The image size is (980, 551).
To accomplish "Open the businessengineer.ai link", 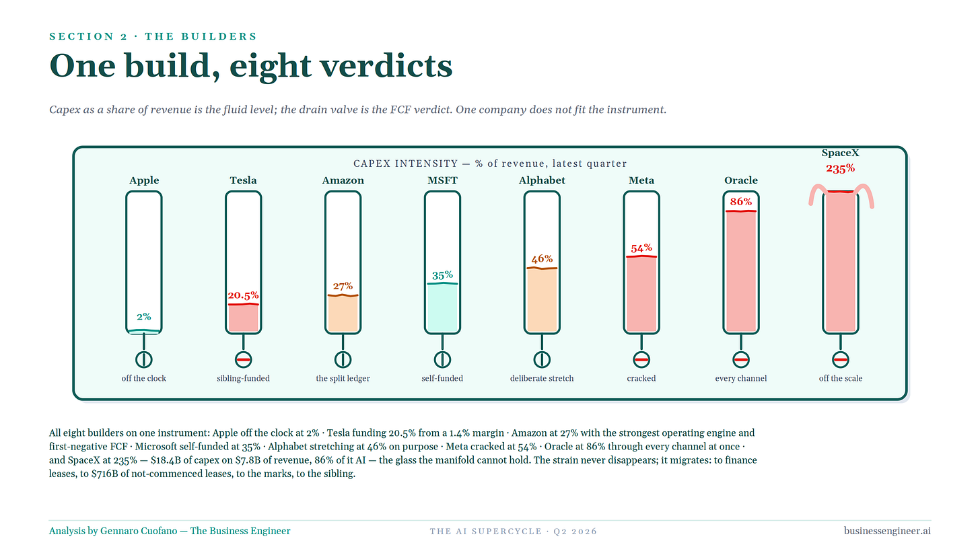I will click(x=887, y=531).
